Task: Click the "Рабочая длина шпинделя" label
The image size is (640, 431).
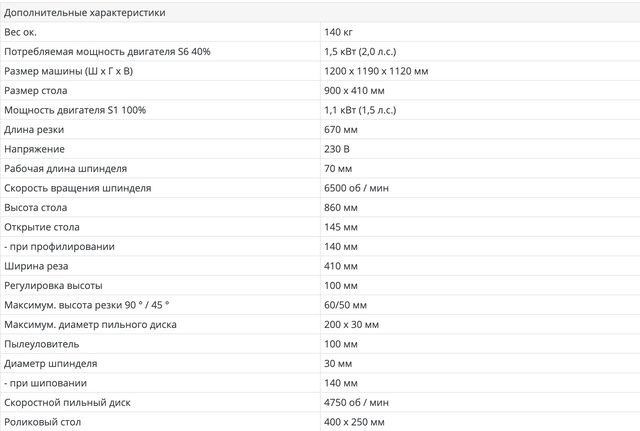Action: (65, 168)
